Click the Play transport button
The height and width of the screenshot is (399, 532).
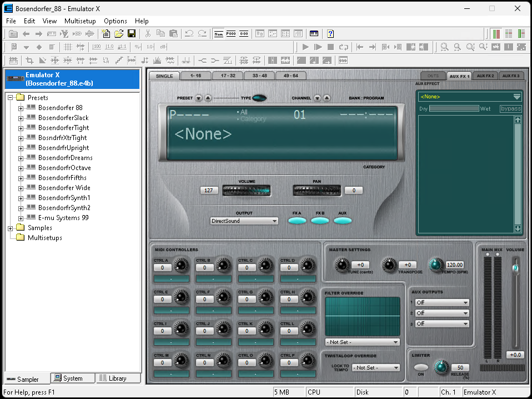(x=305, y=47)
